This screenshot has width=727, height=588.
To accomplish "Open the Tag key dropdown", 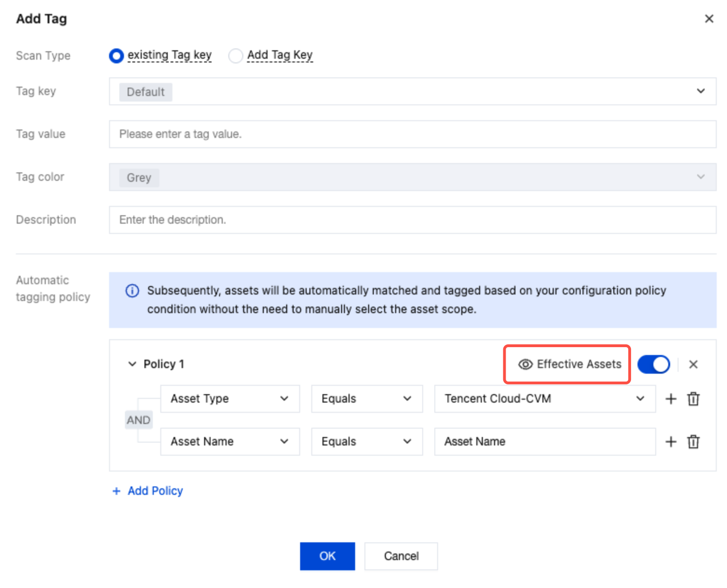I will click(x=412, y=91).
